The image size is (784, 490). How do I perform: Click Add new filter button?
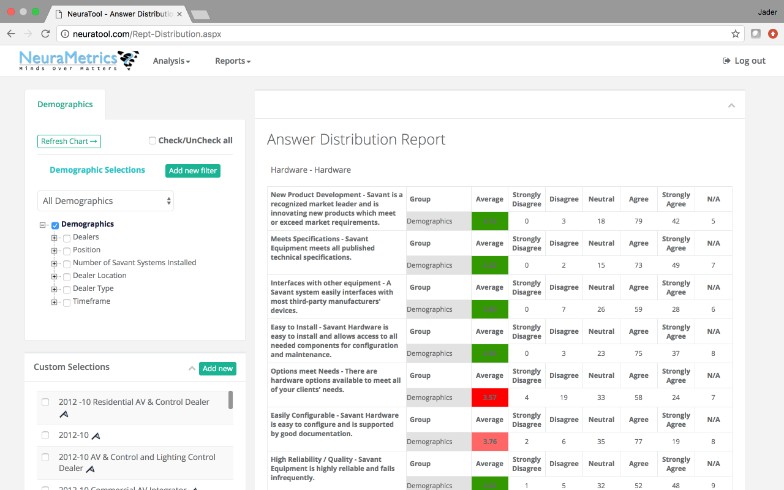point(192,170)
